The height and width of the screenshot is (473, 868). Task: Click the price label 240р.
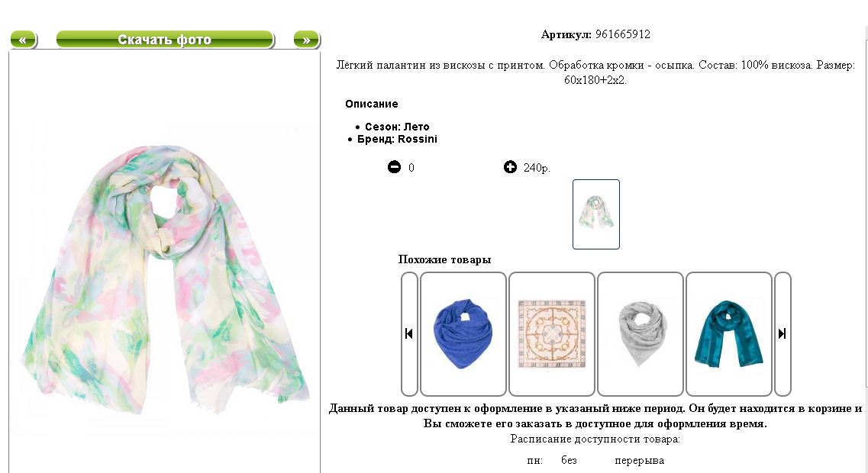[x=537, y=168]
